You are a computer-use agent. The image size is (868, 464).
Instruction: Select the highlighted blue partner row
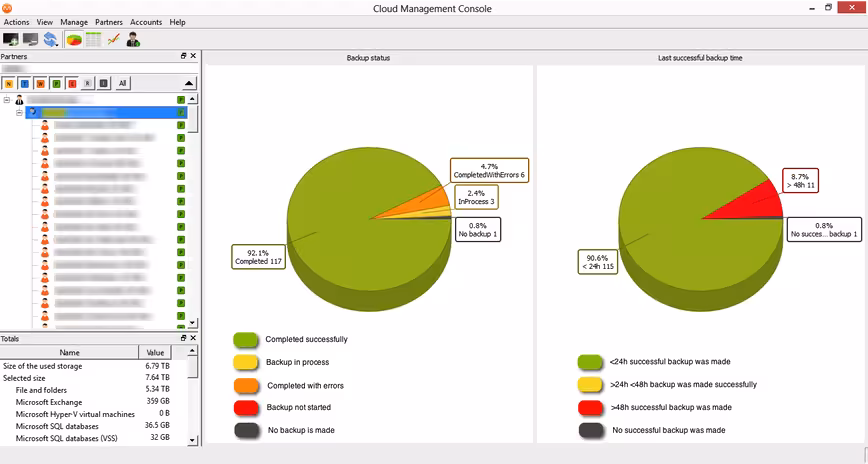click(106, 112)
